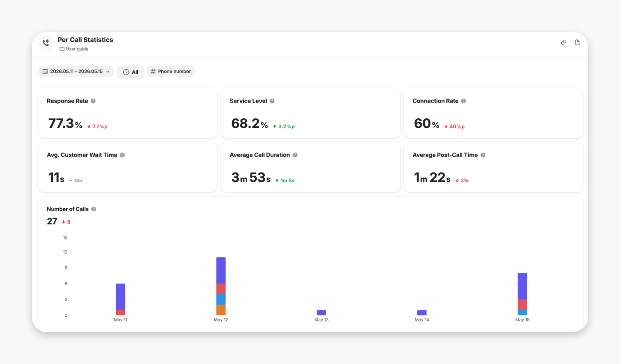
Task: Click Connection Rate help icon
Action: (x=463, y=101)
